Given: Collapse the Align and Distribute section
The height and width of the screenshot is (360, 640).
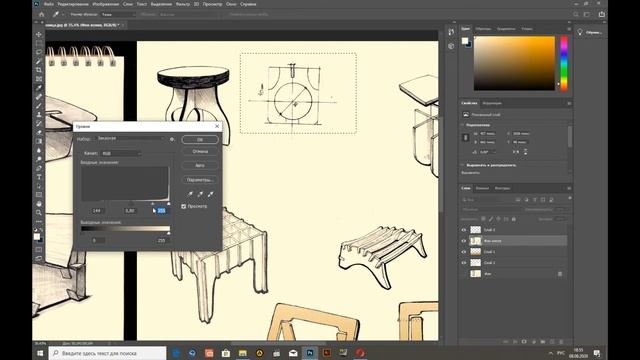Looking at the screenshot, I should point(463,165).
